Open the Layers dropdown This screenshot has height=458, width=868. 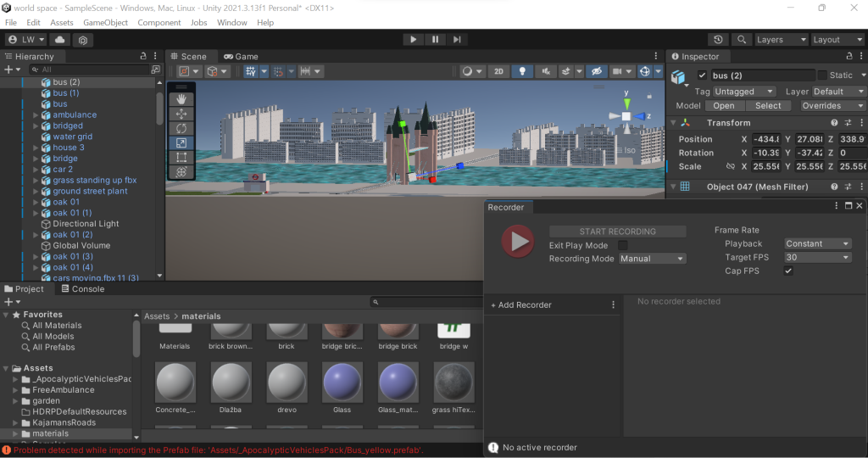(x=781, y=39)
